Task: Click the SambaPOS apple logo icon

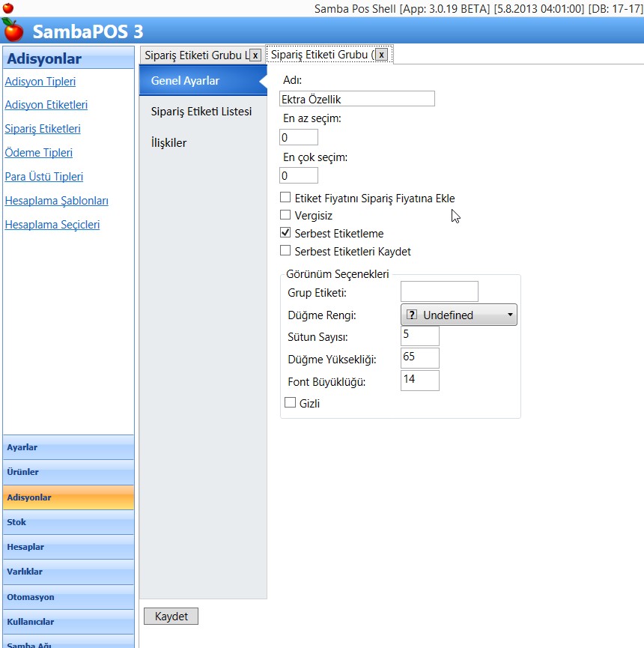Action: [x=13, y=31]
